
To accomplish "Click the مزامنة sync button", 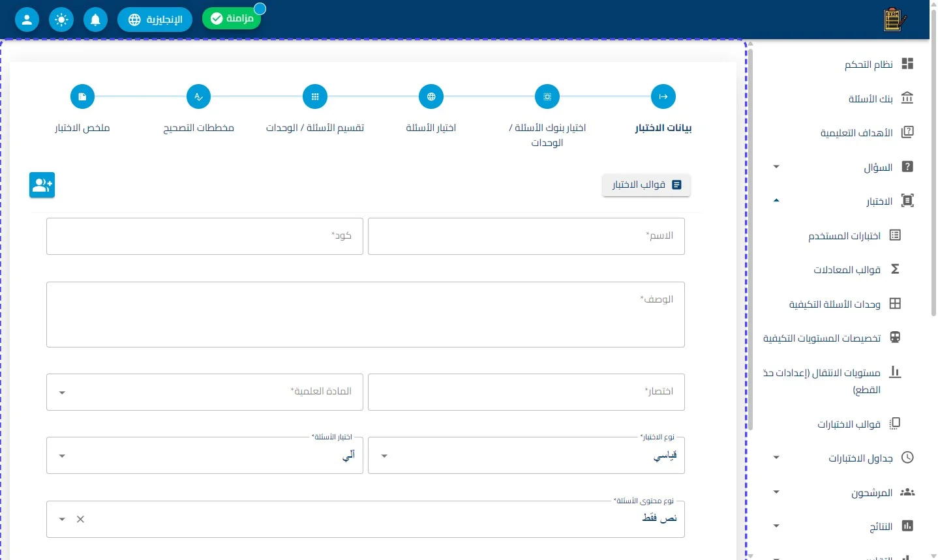I will tap(232, 18).
